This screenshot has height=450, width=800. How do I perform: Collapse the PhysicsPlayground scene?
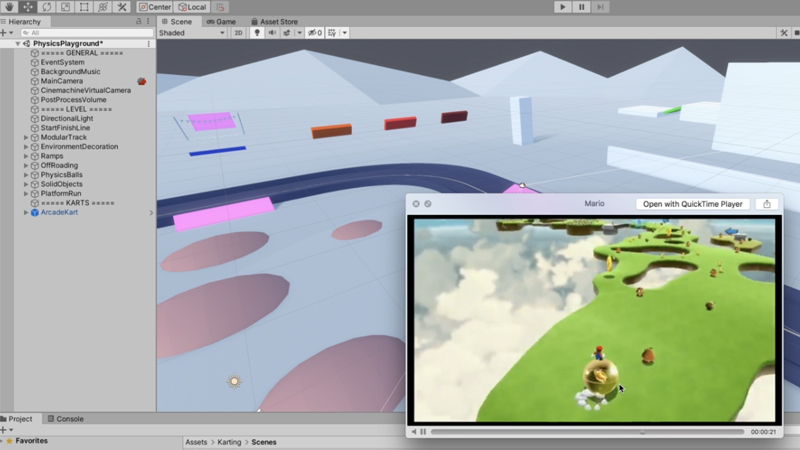tap(18, 44)
